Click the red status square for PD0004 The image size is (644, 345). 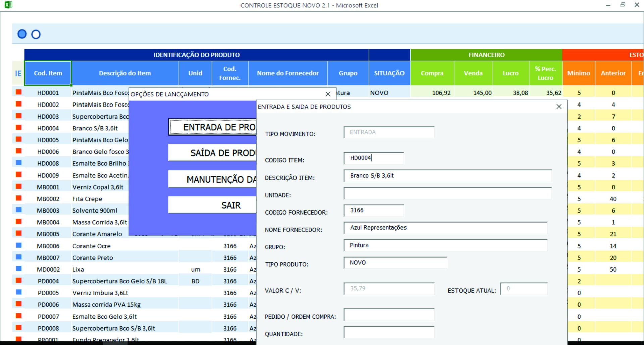point(19,280)
